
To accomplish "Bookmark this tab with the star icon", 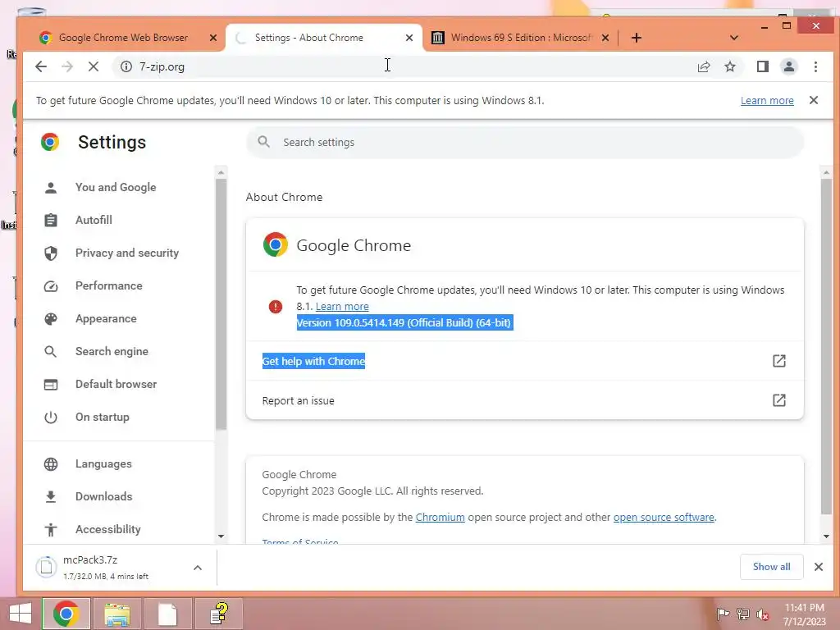I will coord(729,66).
